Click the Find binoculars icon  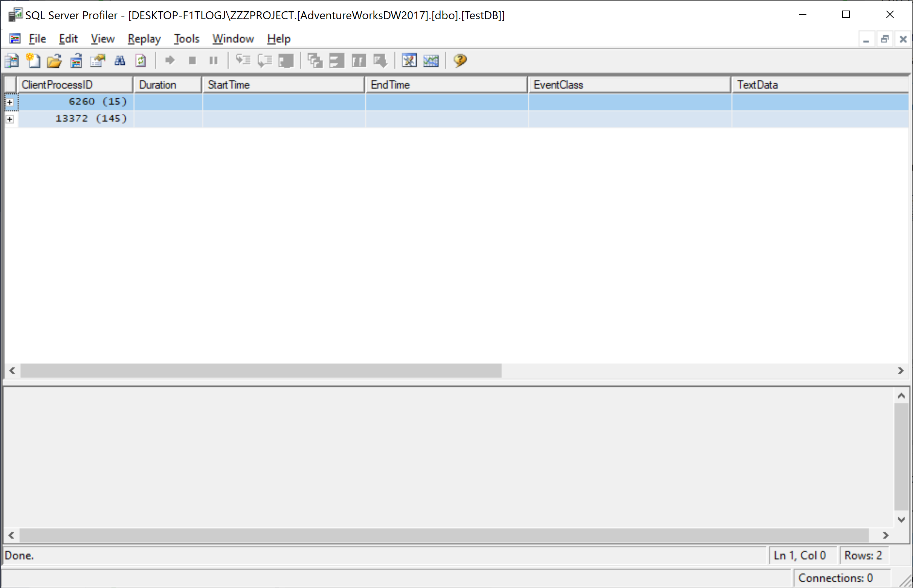pos(119,61)
